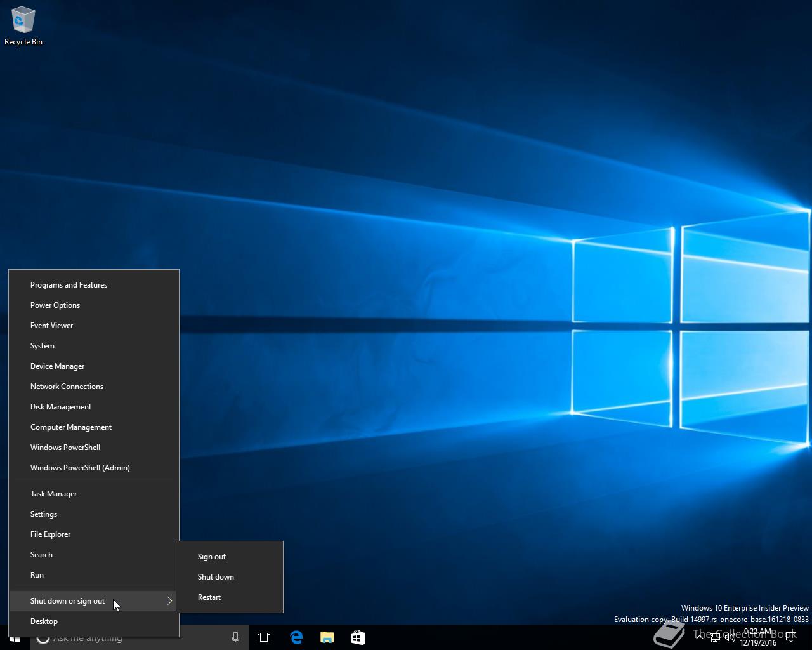Select Search from the menu
The width and height of the screenshot is (812, 650).
pyautogui.click(x=94, y=555)
